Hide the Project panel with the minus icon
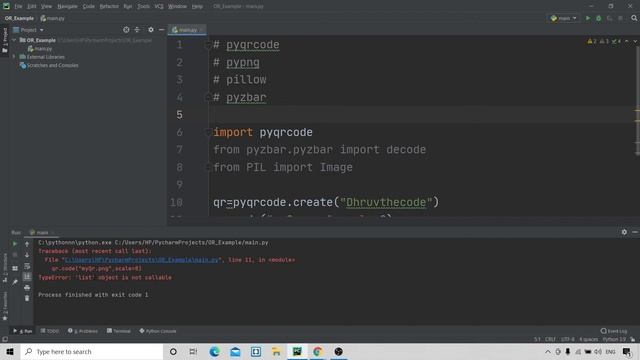This screenshot has width=640, height=360. (162, 30)
